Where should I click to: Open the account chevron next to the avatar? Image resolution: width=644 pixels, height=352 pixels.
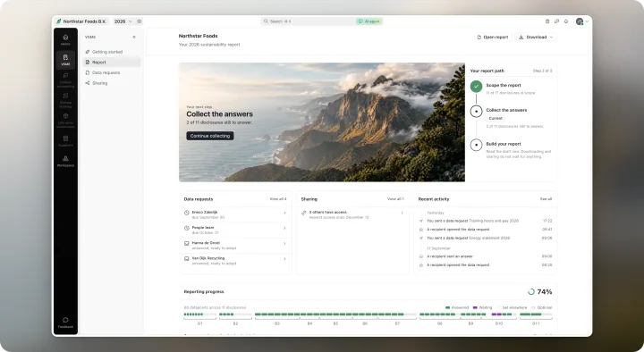click(x=587, y=21)
